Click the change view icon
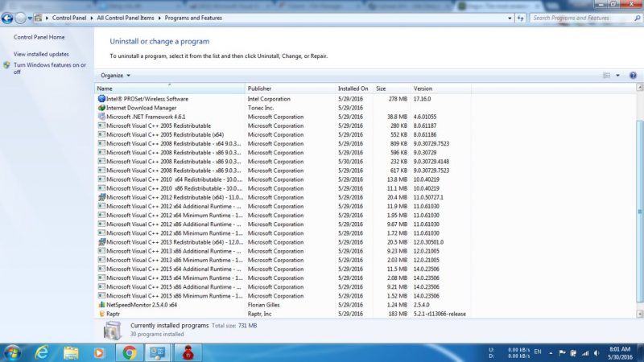644x362 pixels. [607, 76]
